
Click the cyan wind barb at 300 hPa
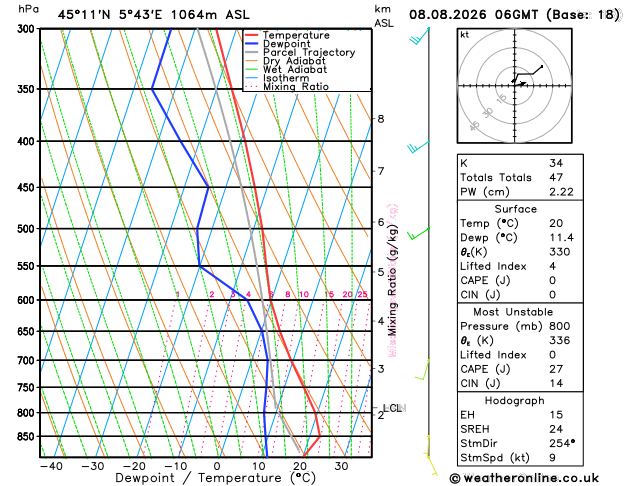pyautogui.click(x=420, y=36)
